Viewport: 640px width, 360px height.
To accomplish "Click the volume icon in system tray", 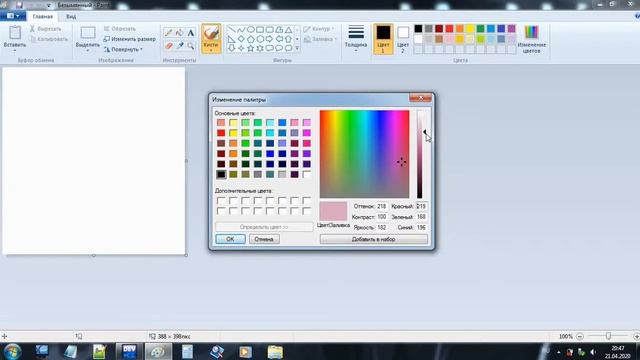I will point(593,352).
